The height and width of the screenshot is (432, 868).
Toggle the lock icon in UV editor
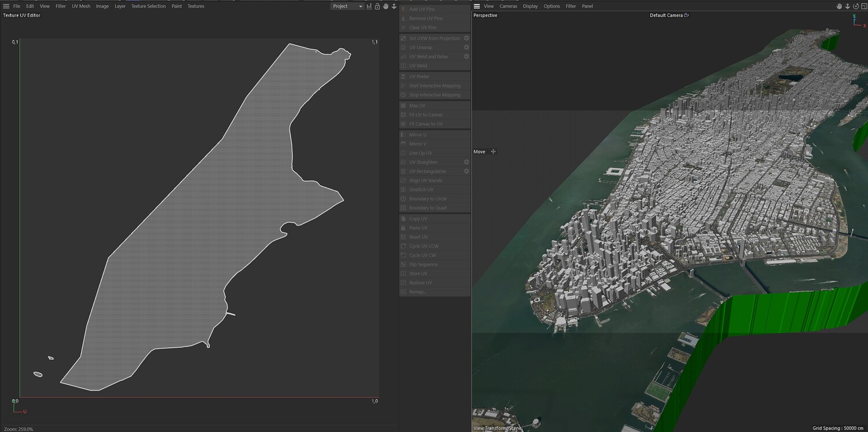click(x=377, y=6)
